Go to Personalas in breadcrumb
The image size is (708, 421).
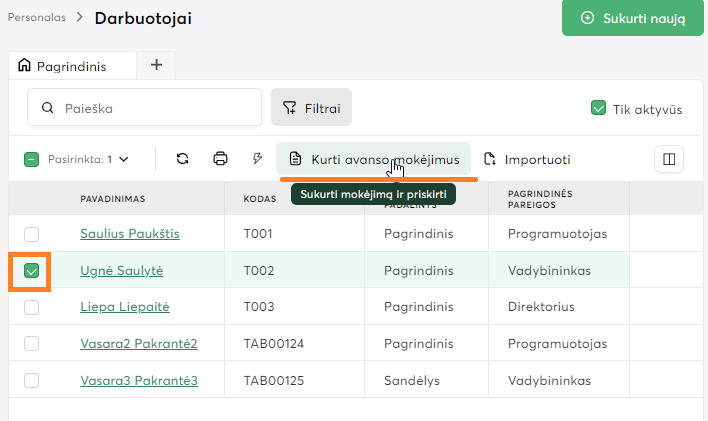pyautogui.click(x=37, y=18)
